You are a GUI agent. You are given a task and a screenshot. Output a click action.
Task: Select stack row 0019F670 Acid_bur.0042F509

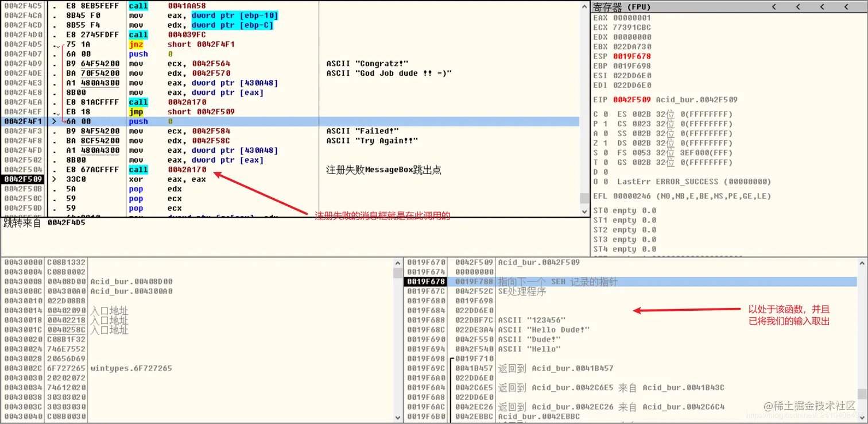[631, 262]
